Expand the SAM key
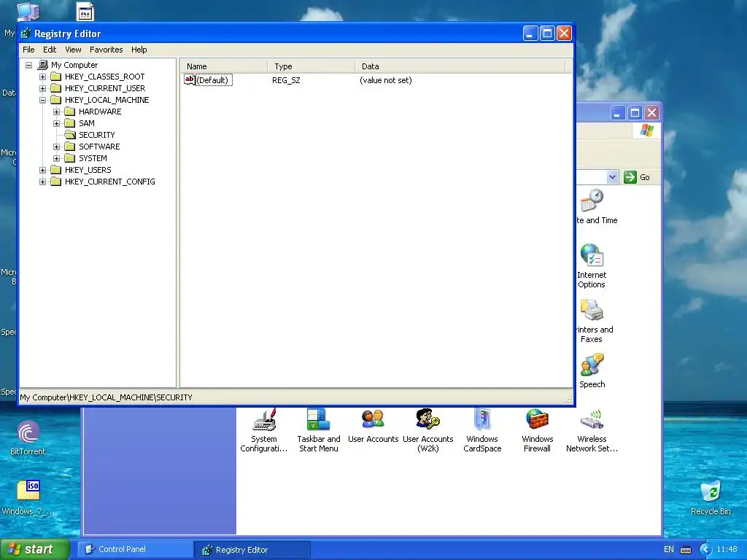The height and width of the screenshot is (560, 747). coord(57,123)
